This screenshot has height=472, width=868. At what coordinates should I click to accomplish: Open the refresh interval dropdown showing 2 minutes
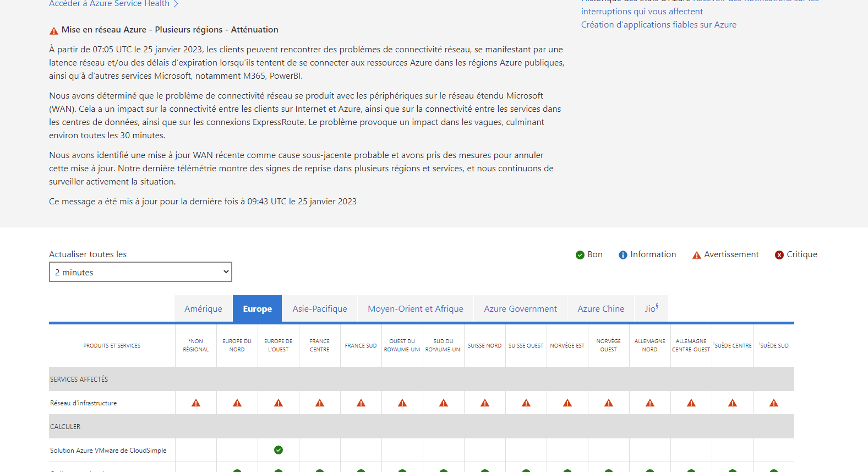point(140,272)
